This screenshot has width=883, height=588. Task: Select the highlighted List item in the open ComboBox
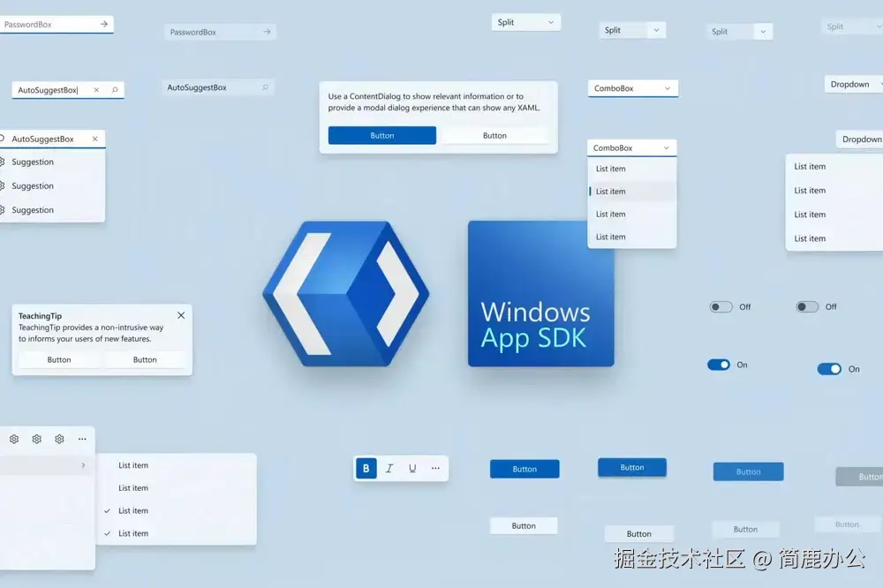click(632, 192)
